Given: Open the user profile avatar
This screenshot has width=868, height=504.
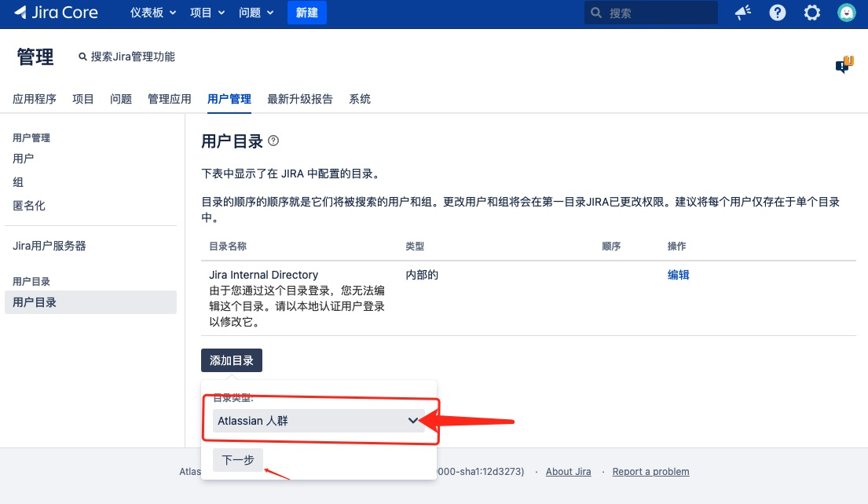Looking at the screenshot, I should coord(847,13).
